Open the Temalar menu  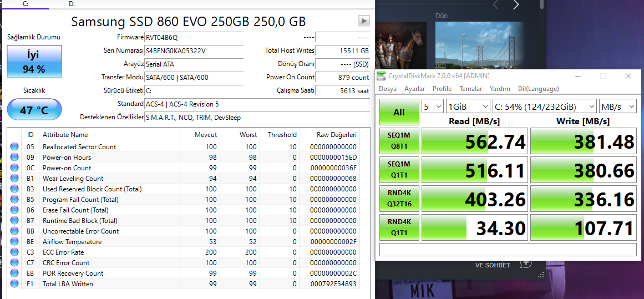[x=471, y=89]
